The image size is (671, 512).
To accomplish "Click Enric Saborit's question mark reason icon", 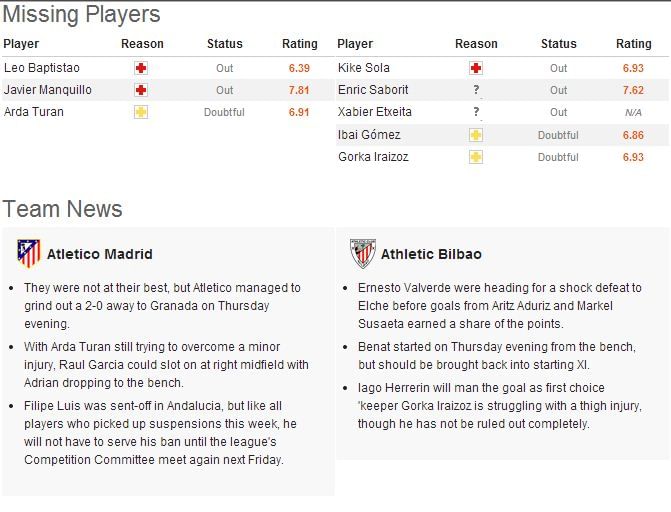I will 476,90.
